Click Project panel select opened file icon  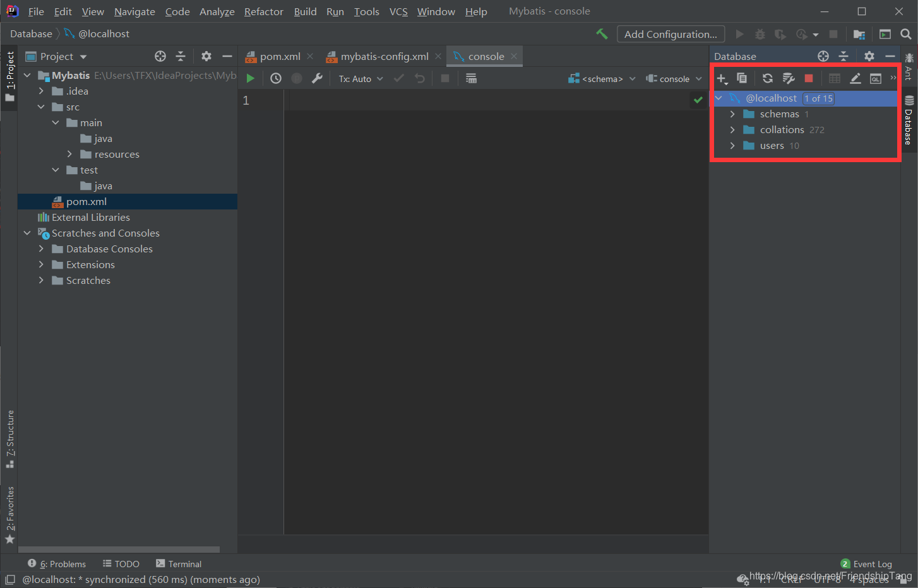point(160,56)
